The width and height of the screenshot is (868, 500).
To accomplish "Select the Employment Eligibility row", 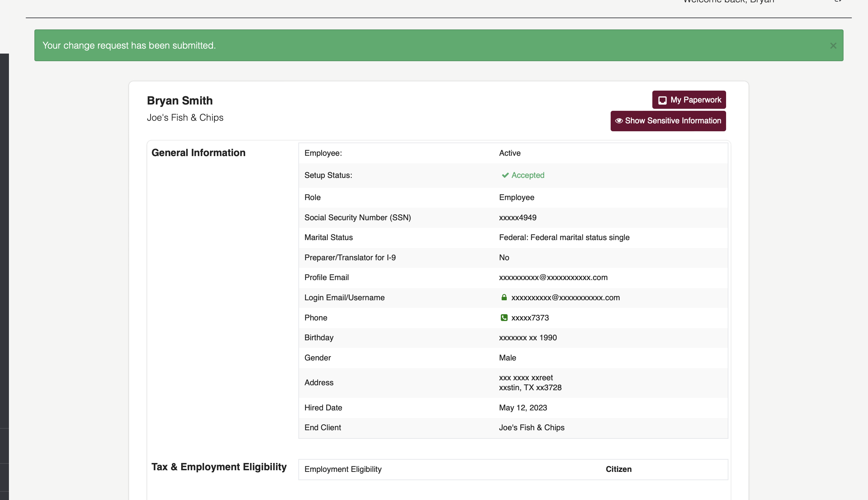I will click(513, 469).
